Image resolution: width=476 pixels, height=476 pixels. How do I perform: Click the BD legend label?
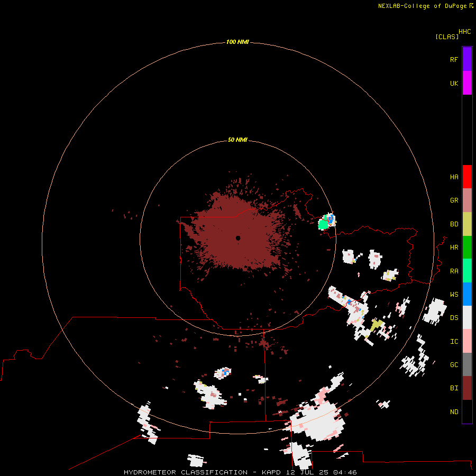tap(454, 224)
